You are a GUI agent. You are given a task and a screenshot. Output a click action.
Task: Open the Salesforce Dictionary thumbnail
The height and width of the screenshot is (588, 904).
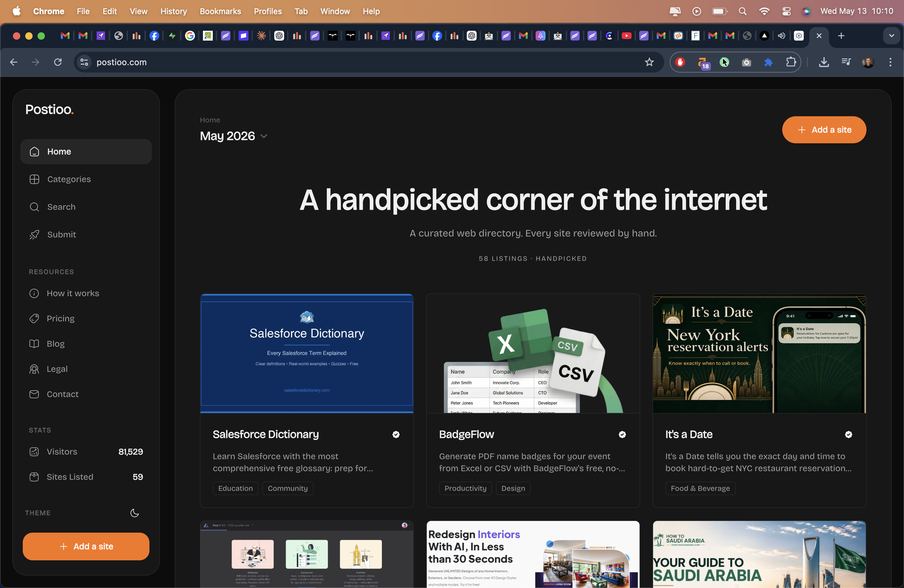(x=307, y=353)
